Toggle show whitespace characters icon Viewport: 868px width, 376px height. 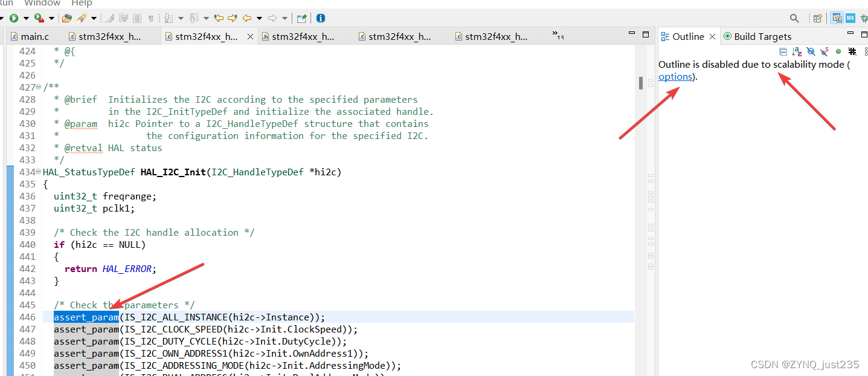pos(150,18)
